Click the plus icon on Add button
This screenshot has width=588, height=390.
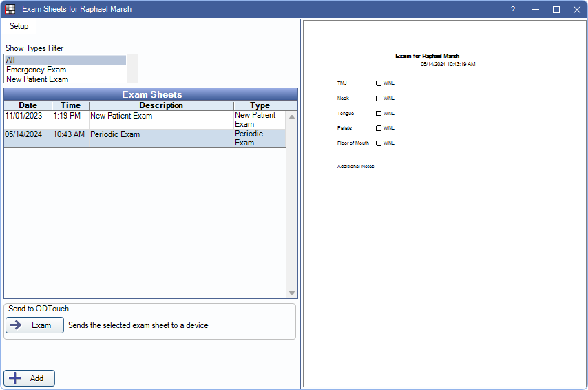[15, 378]
